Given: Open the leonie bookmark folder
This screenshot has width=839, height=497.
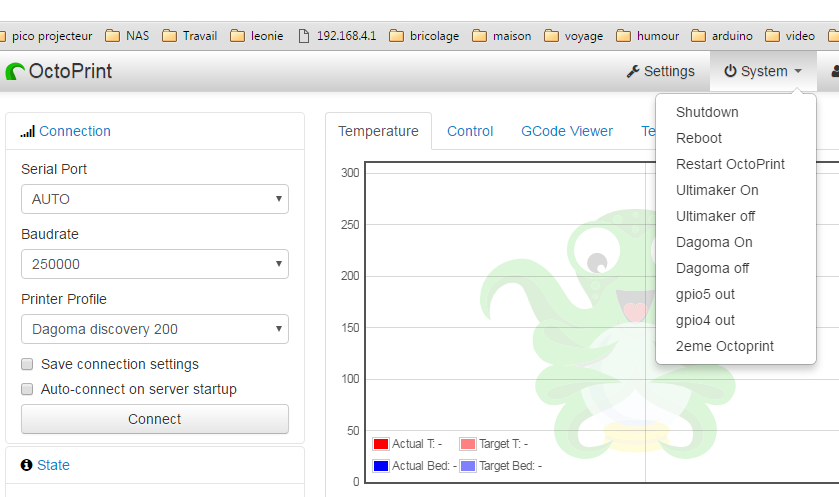Looking at the screenshot, I should [x=257, y=36].
